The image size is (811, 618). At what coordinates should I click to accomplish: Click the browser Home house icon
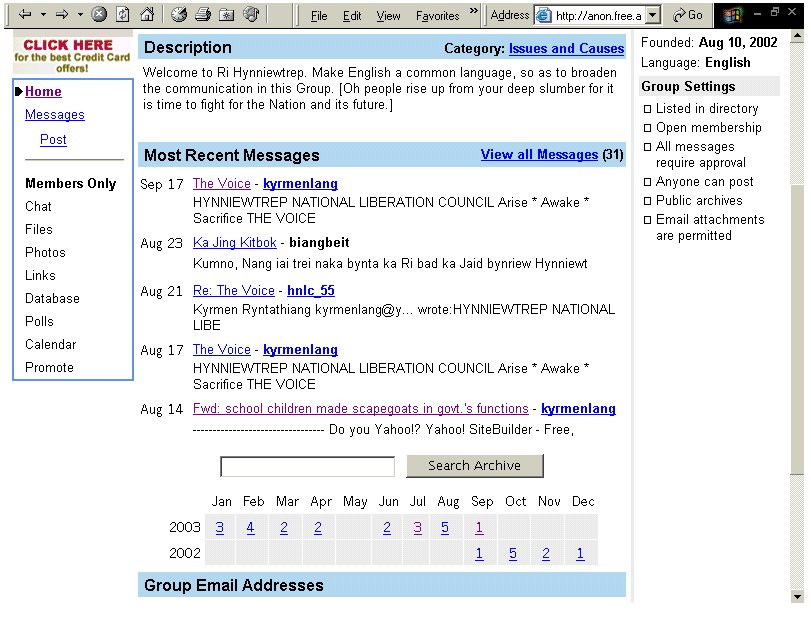147,14
